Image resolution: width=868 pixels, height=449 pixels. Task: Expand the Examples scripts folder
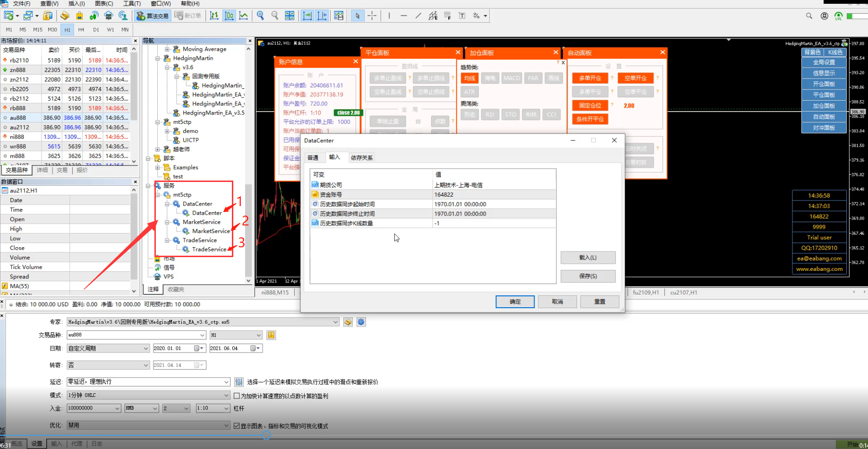click(x=158, y=167)
